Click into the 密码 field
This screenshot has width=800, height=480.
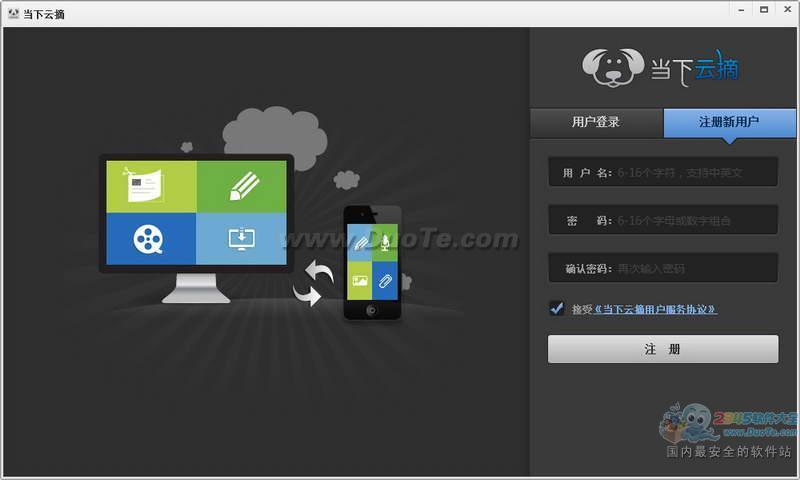(694, 220)
